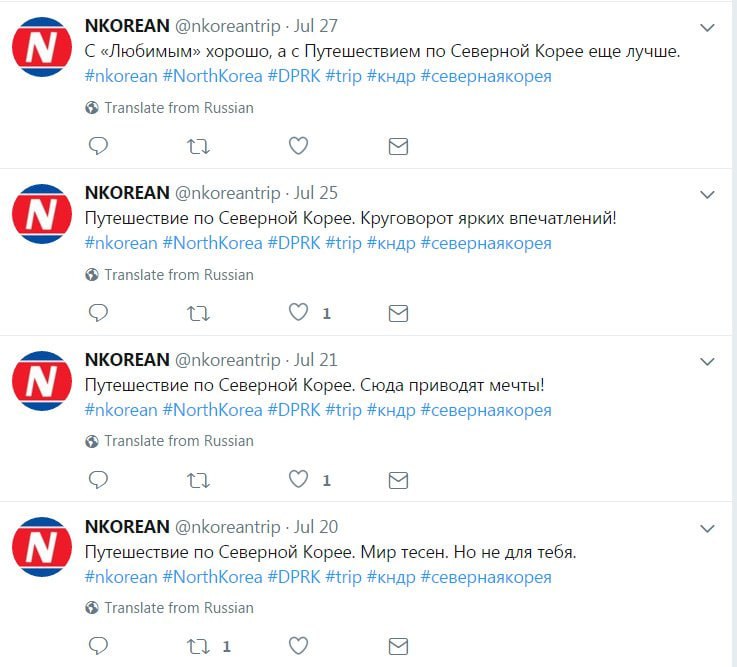This screenshot has height=667, width=737.
Task: Open the #NorthKorea hashtag in the Jul 25 tweet
Action: point(212,243)
